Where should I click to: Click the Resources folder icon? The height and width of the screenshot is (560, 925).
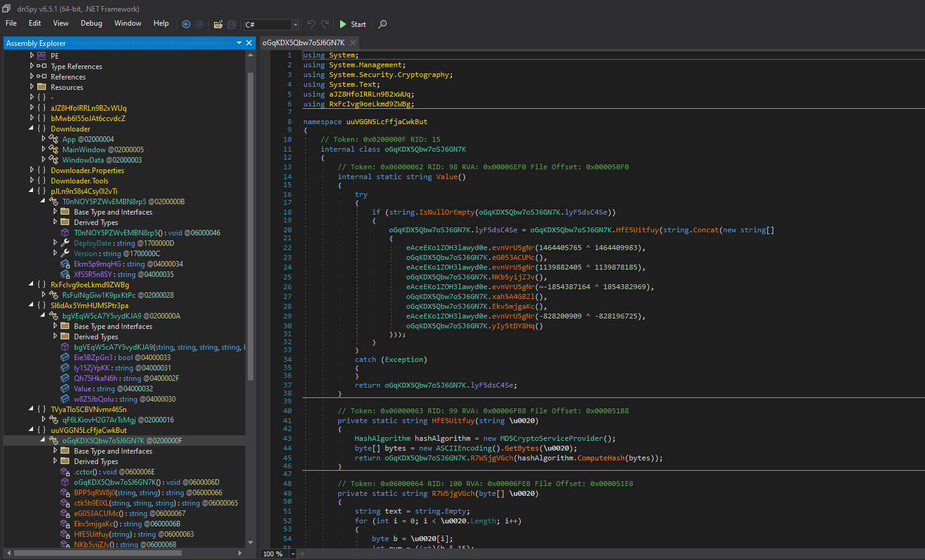click(42, 87)
